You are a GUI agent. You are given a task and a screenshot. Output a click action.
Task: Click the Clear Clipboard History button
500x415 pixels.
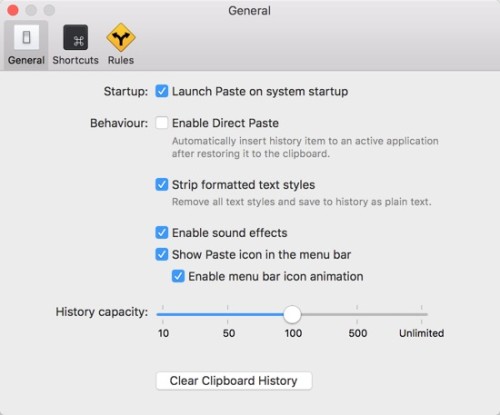tap(234, 381)
